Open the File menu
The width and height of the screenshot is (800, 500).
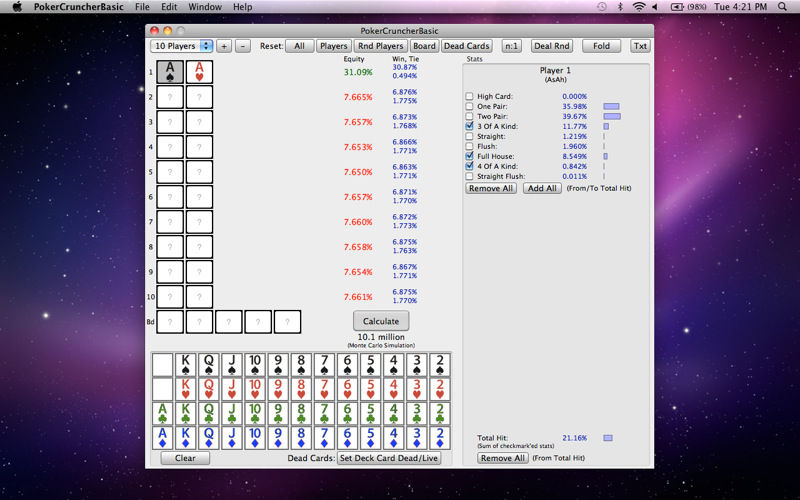[x=142, y=7]
